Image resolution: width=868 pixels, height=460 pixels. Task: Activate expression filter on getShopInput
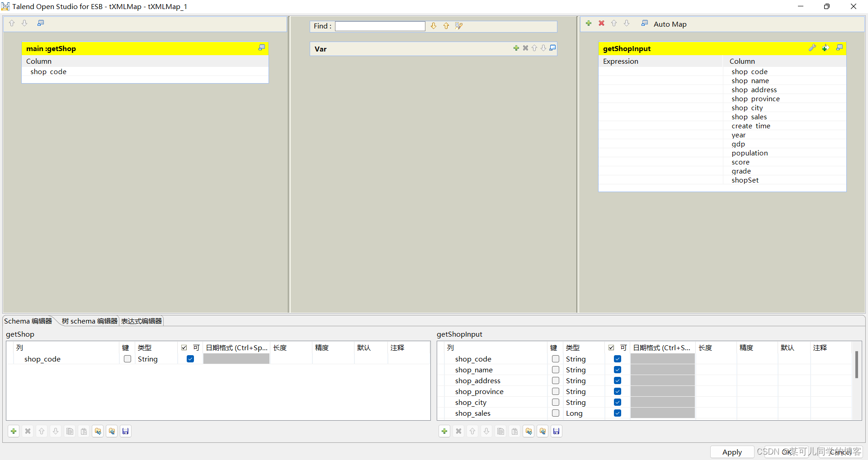coord(826,47)
